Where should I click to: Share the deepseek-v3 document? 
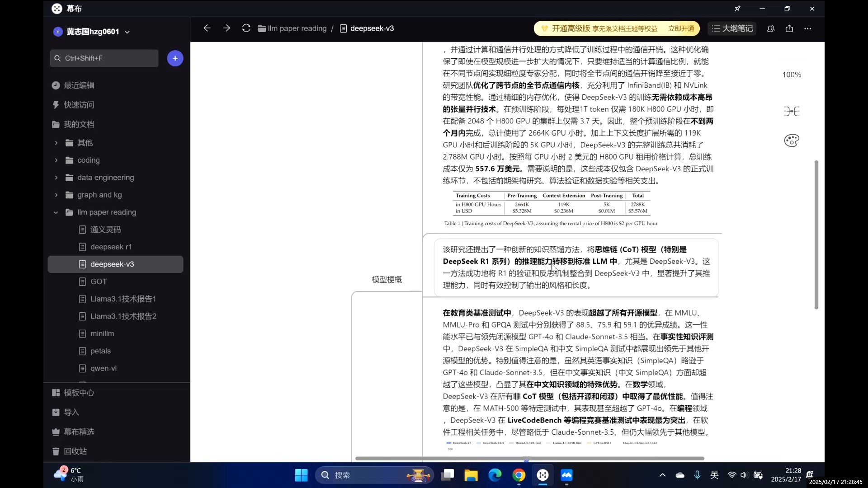(789, 28)
